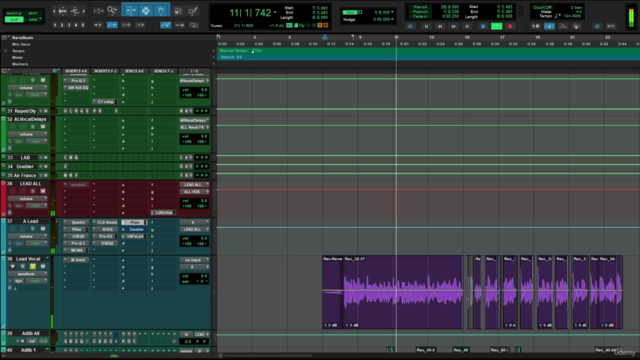The image size is (640, 360).
Task: Open A Lead output selector (LEAD ALL)
Action: coord(194,229)
